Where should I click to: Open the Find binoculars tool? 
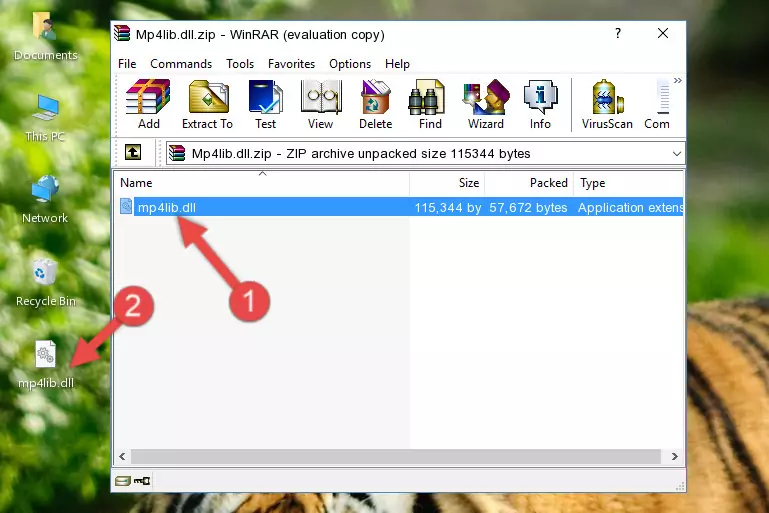click(430, 104)
